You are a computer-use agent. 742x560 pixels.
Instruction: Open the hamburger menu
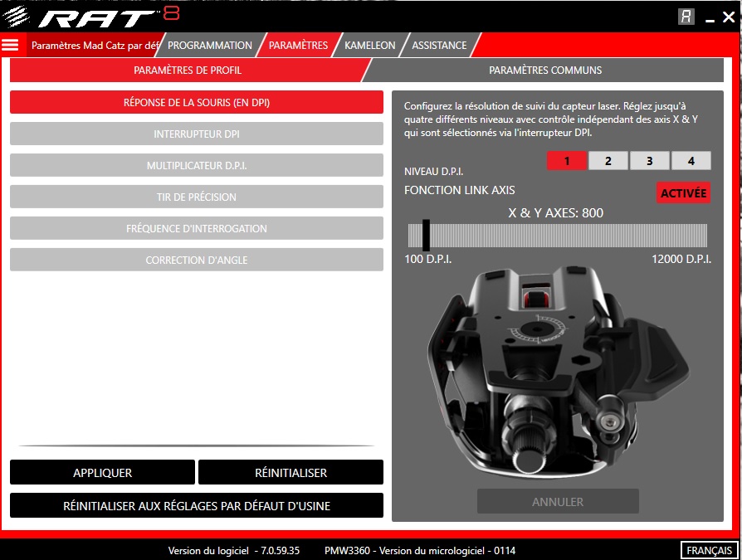click(10, 45)
